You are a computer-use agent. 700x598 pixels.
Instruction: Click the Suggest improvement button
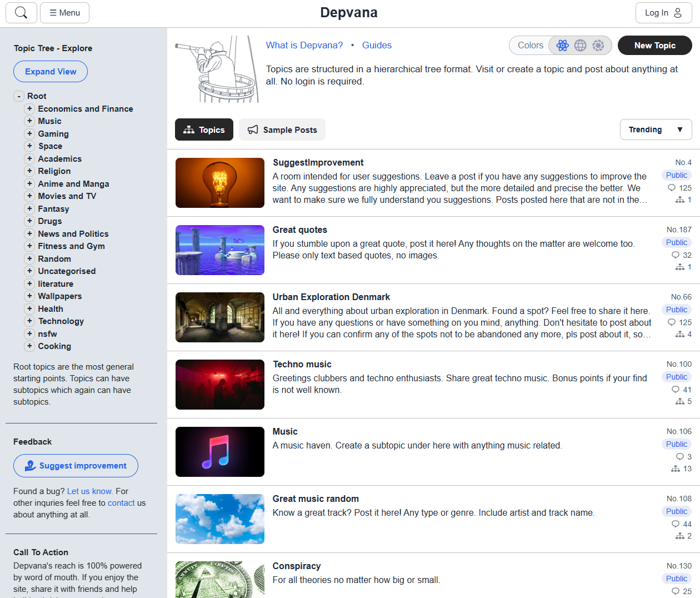[76, 465]
